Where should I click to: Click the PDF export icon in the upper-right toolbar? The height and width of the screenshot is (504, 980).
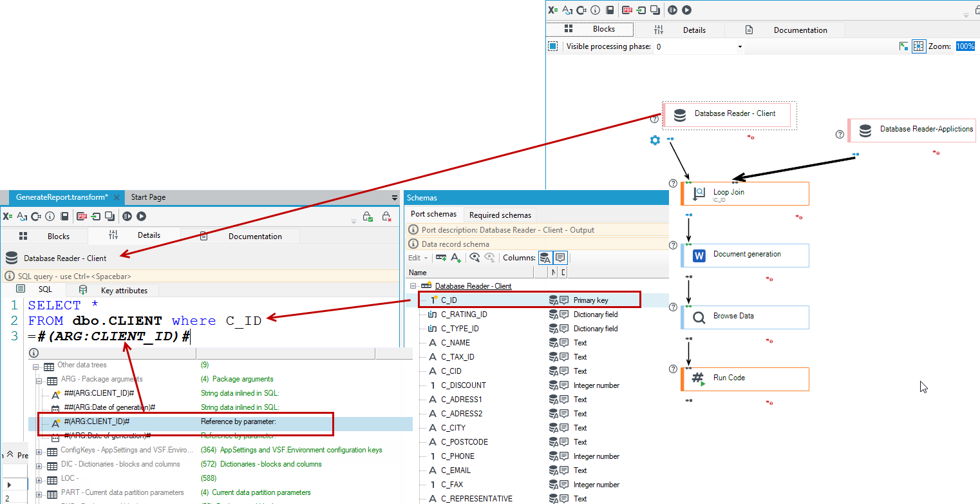click(x=627, y=10)
